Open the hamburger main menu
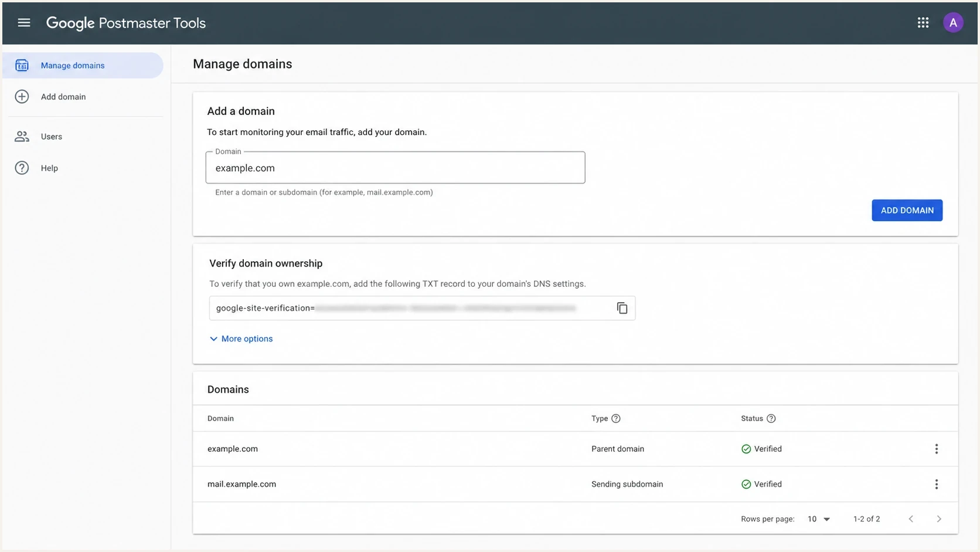The width and height of the screenshot is (980, 552). pos(24,23)
